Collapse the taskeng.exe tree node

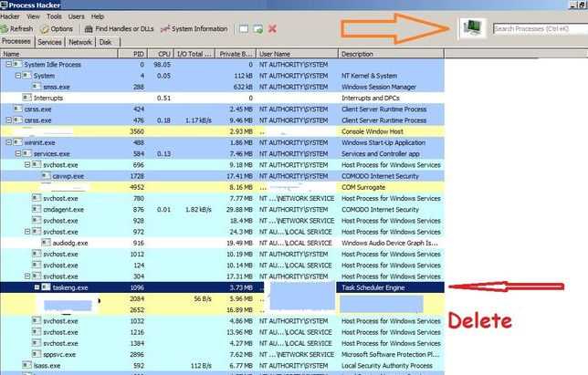click(x=37, y=287)
